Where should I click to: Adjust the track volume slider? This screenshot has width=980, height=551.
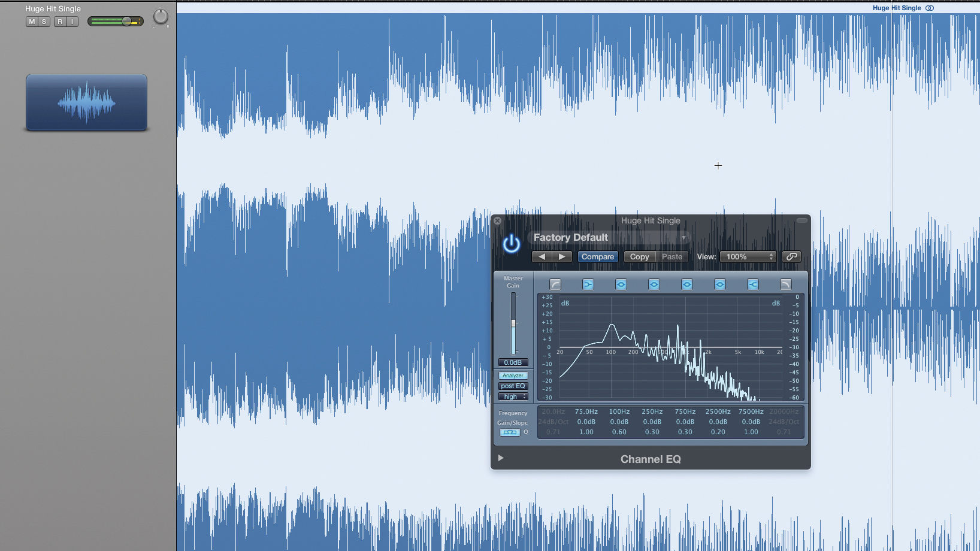(116, 22)
